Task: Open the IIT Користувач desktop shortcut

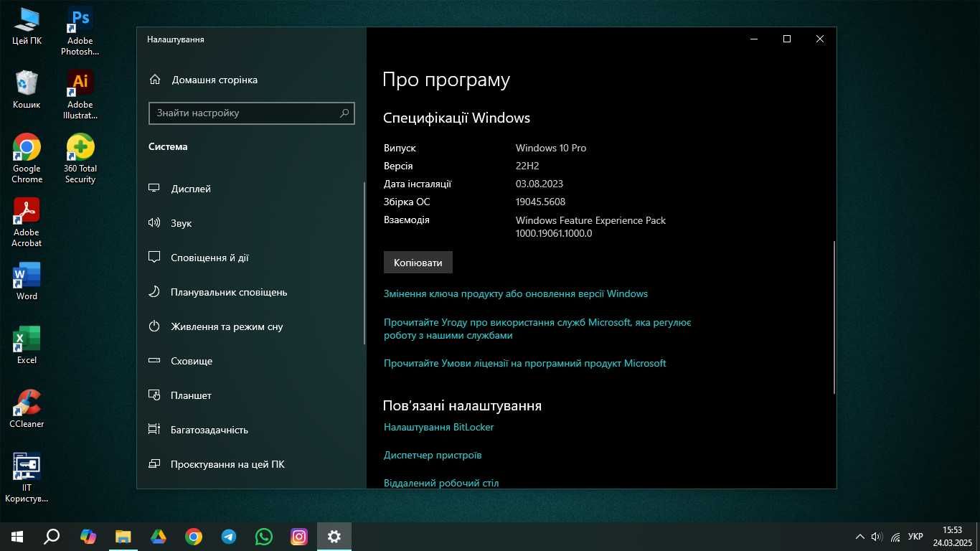Action: [x=27, y=478]
